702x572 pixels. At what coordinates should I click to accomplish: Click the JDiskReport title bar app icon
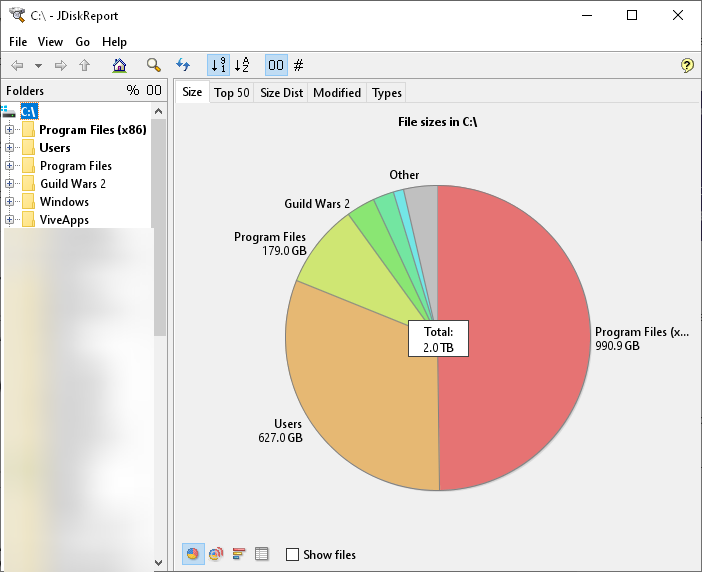(17, 15)
